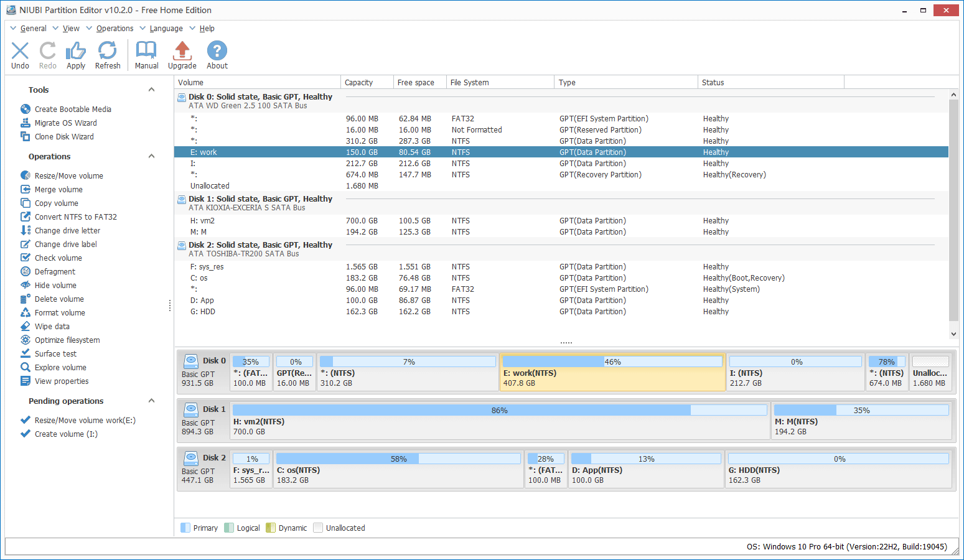This screenshot has height=560, width=964.
Task: Open the General menu
Action: coord(33,29)
